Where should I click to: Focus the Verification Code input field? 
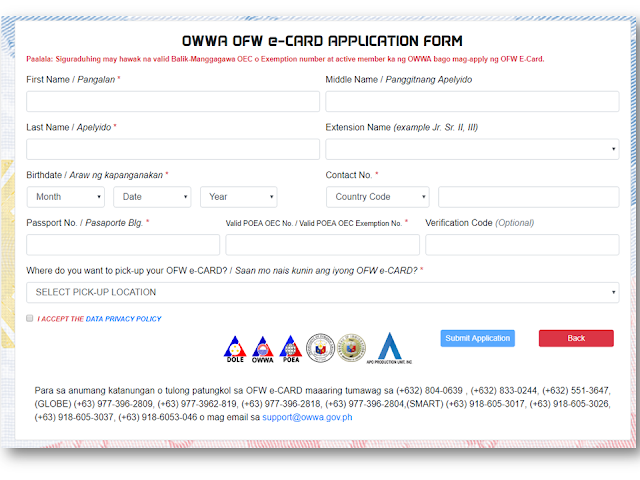pyautogui.click(x=522, y=244)
